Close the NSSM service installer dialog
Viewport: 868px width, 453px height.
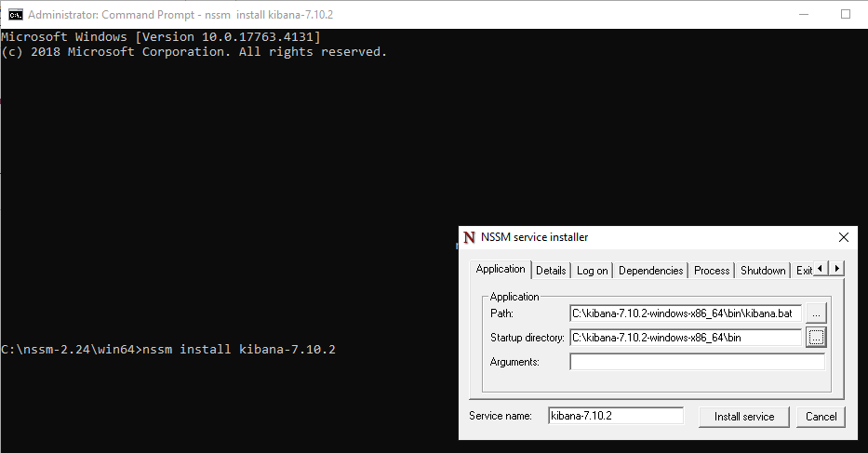843,237
